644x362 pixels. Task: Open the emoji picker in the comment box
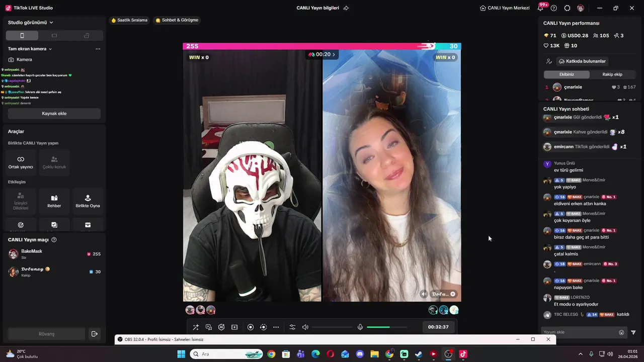621,332
